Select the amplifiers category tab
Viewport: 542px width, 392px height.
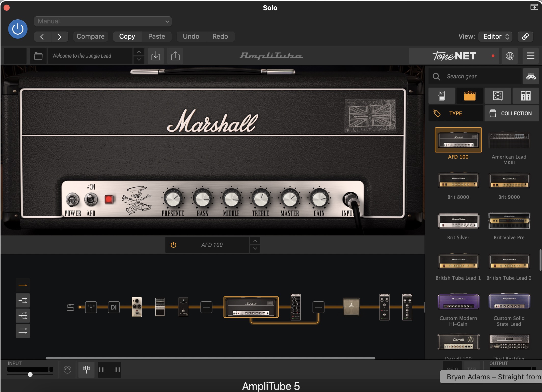(470, 96)
